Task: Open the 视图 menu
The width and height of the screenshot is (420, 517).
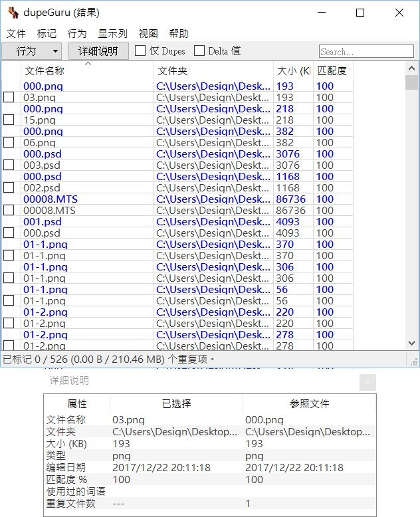Action: click(x=148, y=34)
